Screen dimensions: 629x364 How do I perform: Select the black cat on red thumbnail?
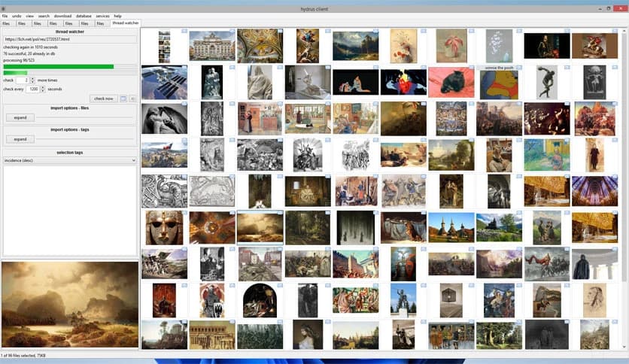pyautogui.click(x=451, y=82)
